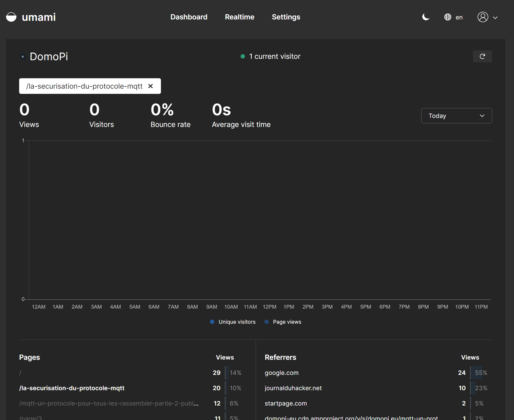Refresh the DomoPi statistics

(482, 56)
